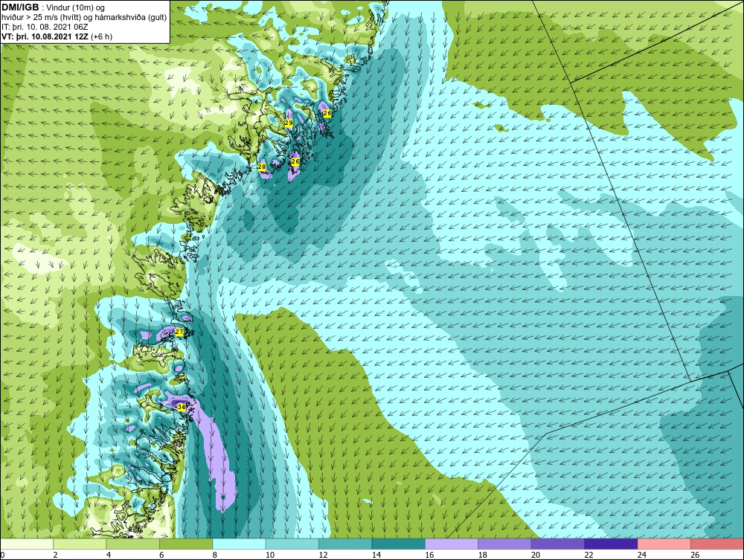Screen dimensions: 744x560
Task: Click the legend scale value 4
Action: pos(109,555)
